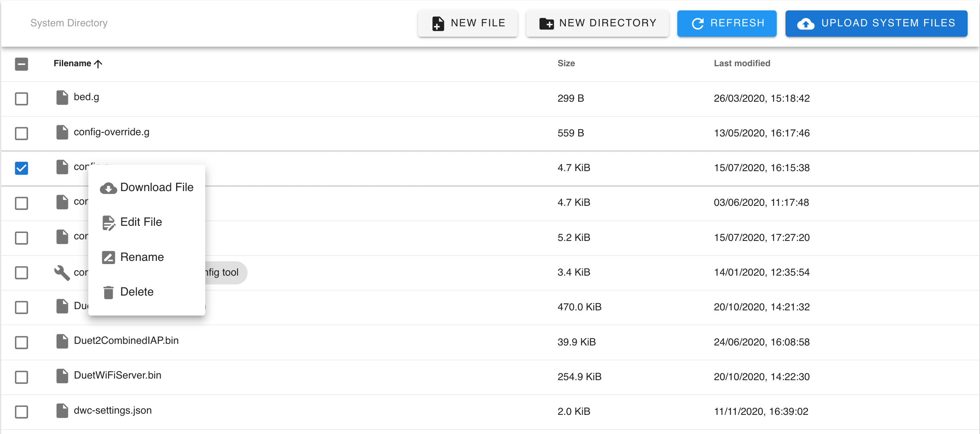Select Delete from the context menu
This screenshot has width=980, height=434.
click(137, 291)
